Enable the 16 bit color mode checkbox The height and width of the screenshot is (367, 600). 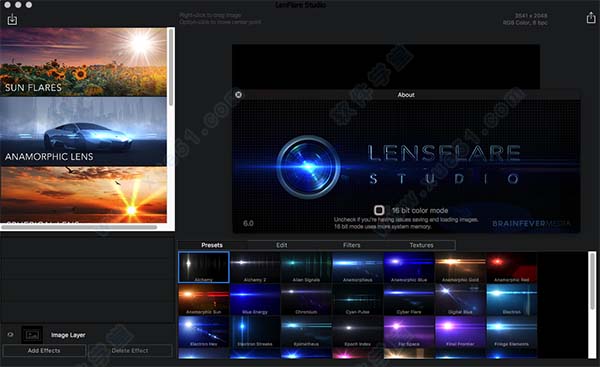click(x=379, y=210)
